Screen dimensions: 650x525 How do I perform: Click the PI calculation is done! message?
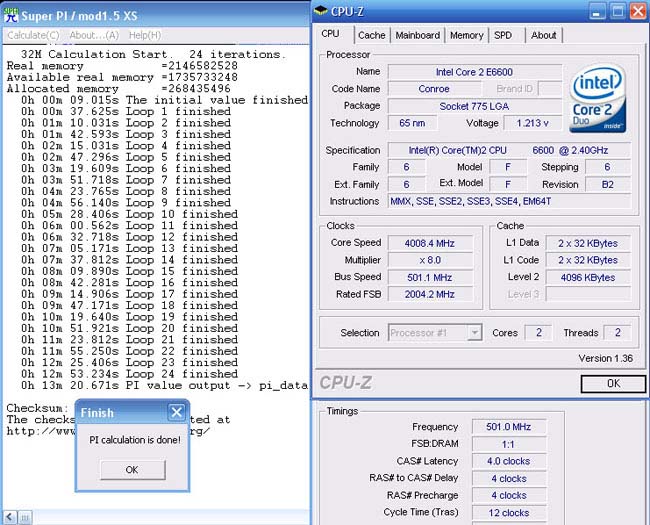(135, 440)
